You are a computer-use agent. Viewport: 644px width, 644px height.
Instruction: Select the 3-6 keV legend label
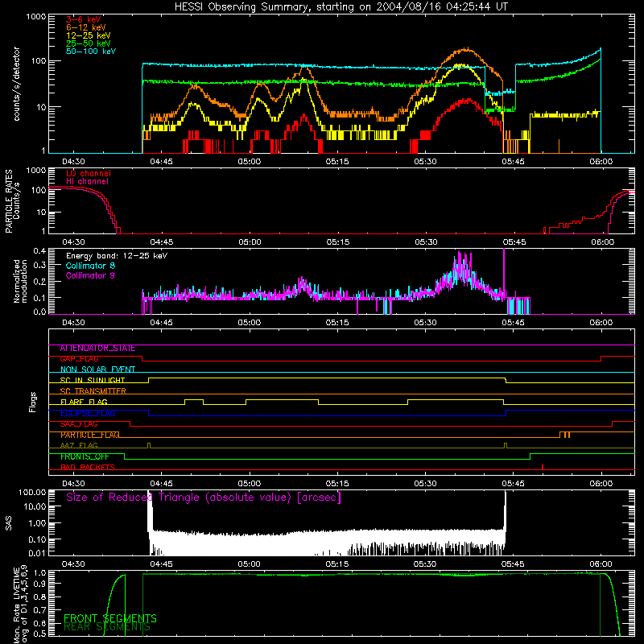point(84,19)
